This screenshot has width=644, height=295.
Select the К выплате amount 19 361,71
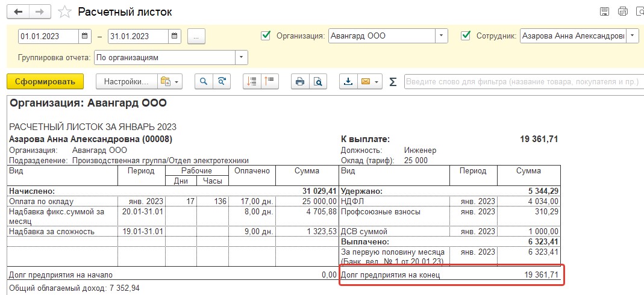click(x=539, y=140)
